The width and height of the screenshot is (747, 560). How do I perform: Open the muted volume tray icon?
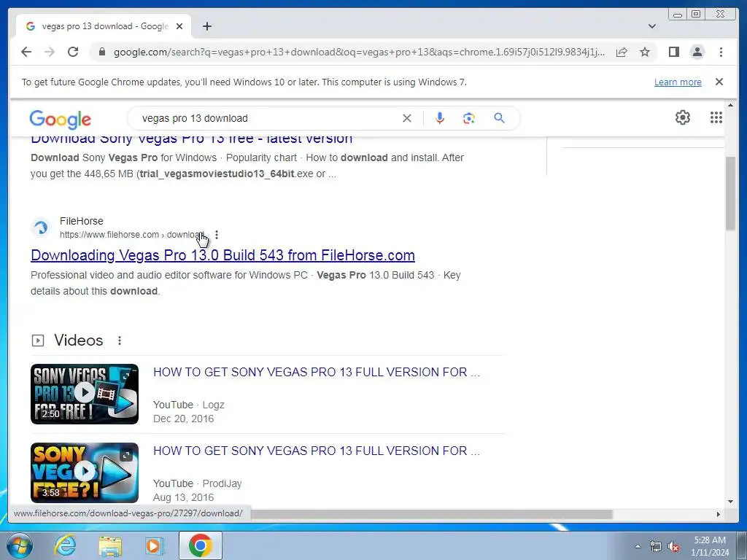pyautogui.click(x=673, y=547)
